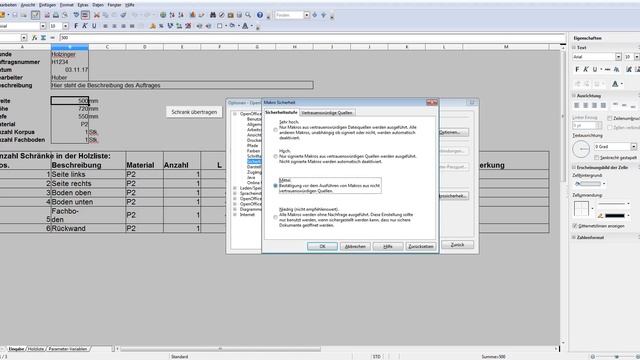Open the font size dropdown in the toolbar
640x360 pixels.
65,26
